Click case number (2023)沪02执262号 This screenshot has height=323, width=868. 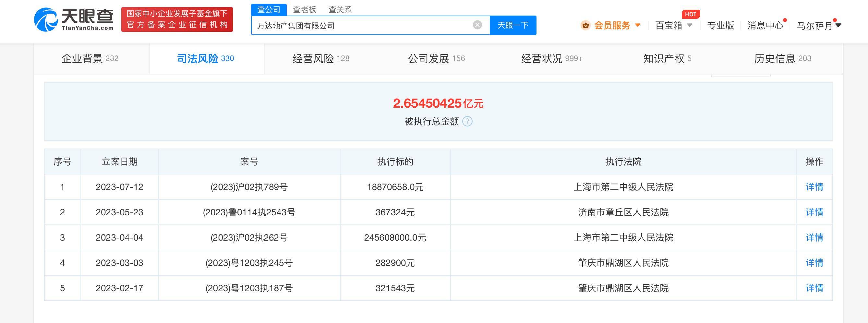(x=249, y=237)
